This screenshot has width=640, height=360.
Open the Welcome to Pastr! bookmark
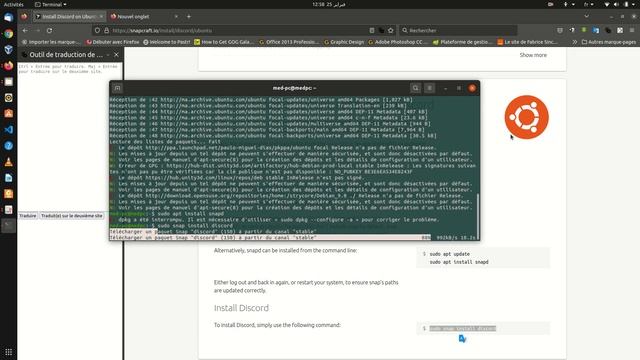(167, 42)
